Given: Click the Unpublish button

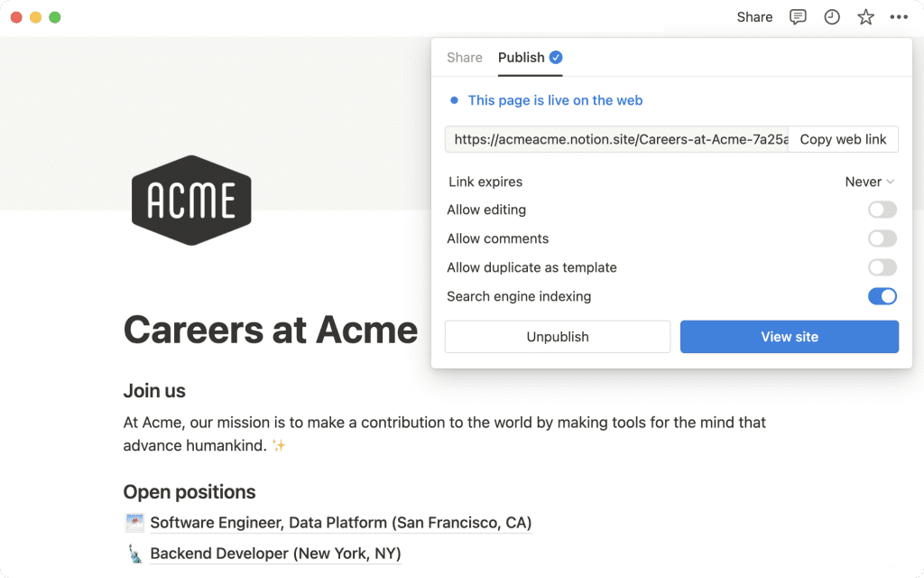Looking at the screenshot, I should (558, 337).
